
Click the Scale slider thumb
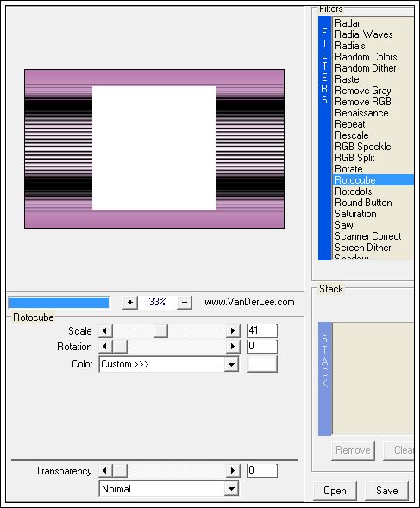[160, 331]
